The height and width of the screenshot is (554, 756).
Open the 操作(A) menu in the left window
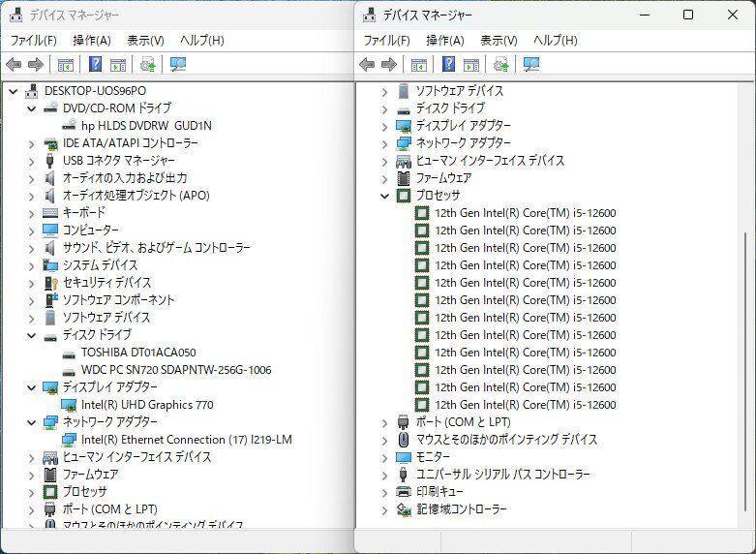(92, 41)
